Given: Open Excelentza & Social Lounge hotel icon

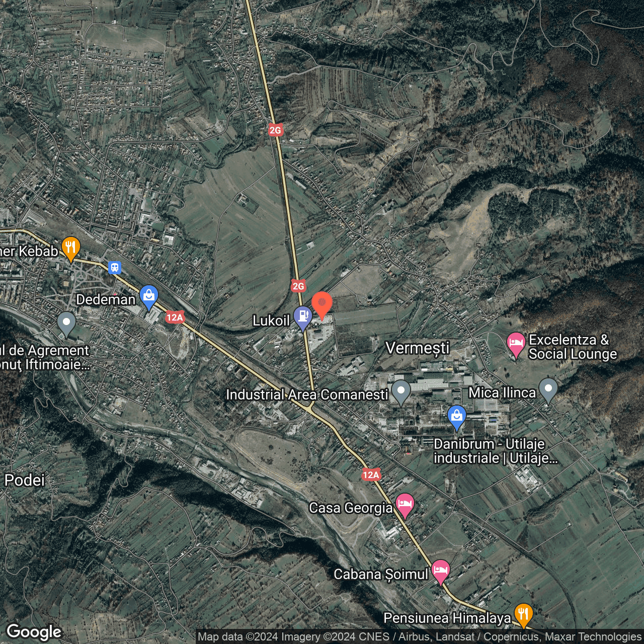Looking at the screenshot, I should (516, 344).
